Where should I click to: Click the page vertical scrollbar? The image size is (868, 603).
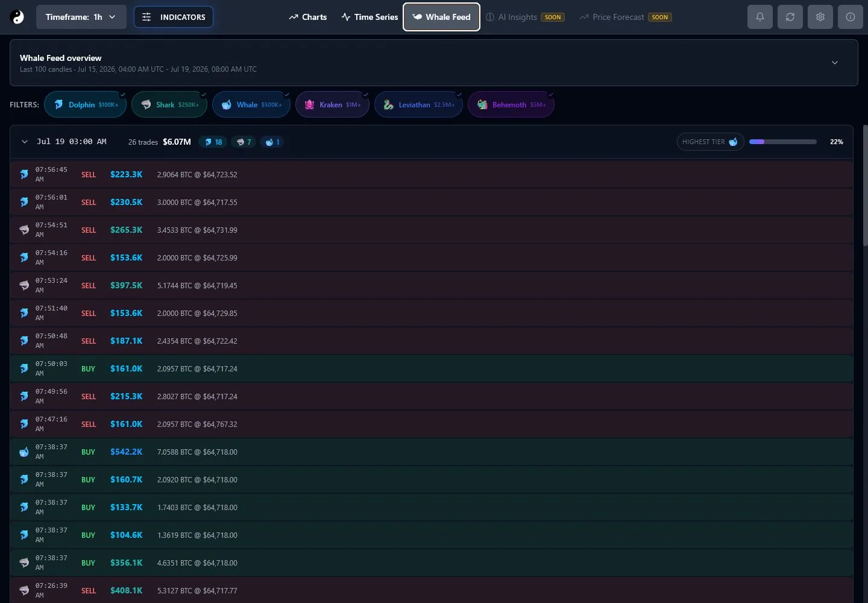pyautogui.click(x=865, y=185)
